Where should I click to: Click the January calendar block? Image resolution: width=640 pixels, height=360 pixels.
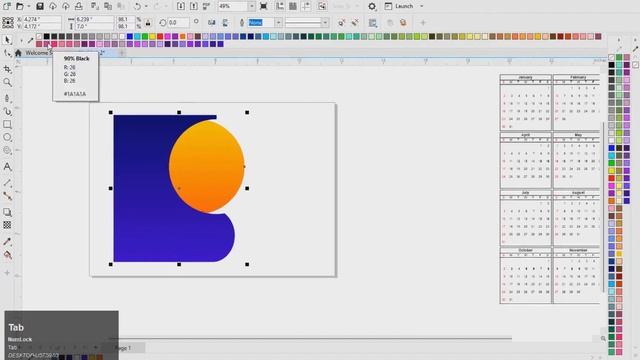point(526,102)
